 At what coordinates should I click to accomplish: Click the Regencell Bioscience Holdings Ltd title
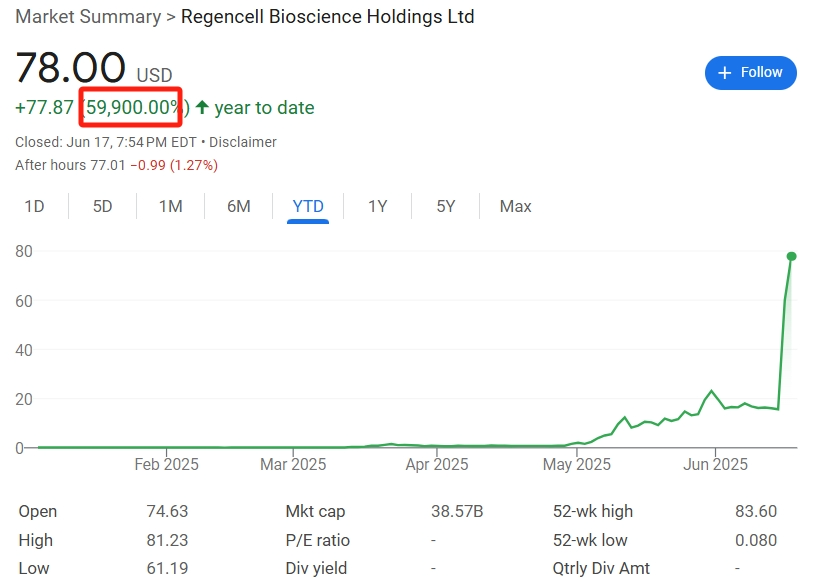[x=328, y=17]
